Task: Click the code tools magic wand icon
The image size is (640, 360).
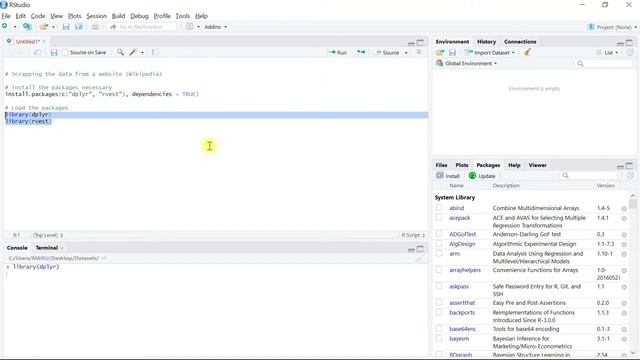Action: [133, 52]
